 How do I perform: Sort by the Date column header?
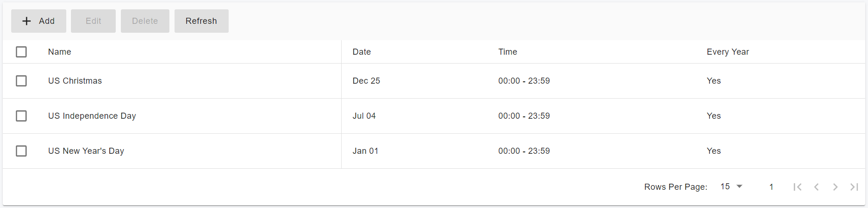(x=362, y=52)
